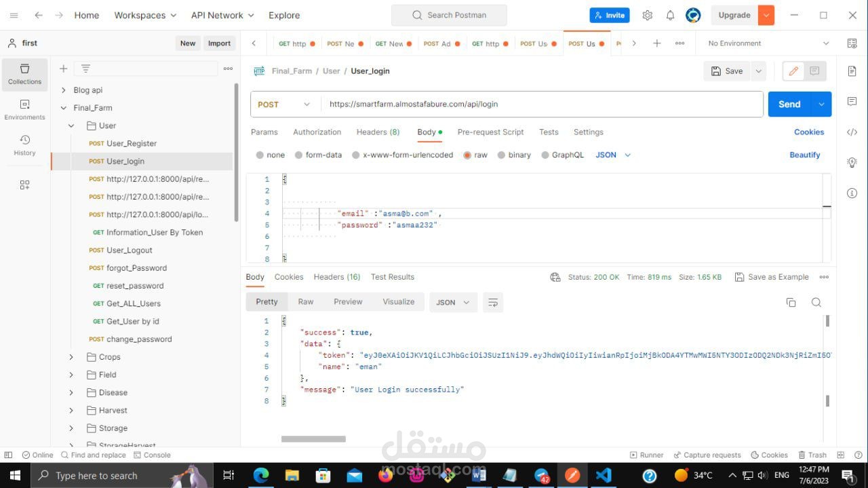The width and height of the screenshot is (868, 488).
Task: Open the POST method dropdown
Action: (x=285, y=105)
